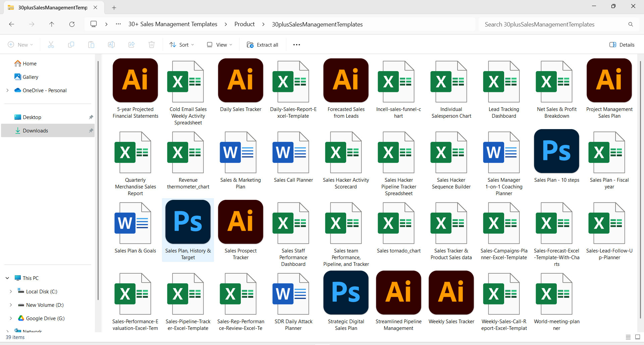This screenshot has width=644, height=345.
Task: Click the Delete trash icon
Action: point(152,45)
